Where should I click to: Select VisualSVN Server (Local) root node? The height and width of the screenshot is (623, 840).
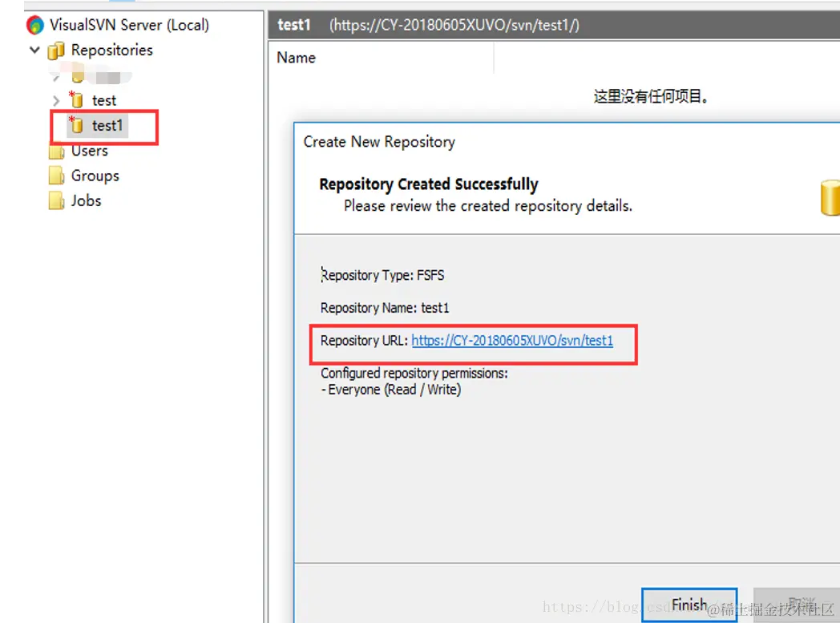pos(129,25)
